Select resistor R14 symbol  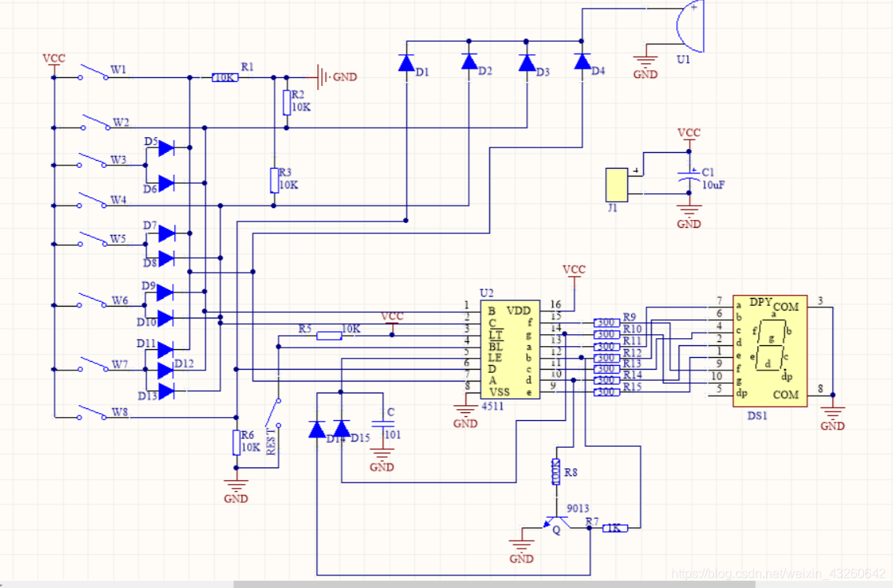[607, 380]
